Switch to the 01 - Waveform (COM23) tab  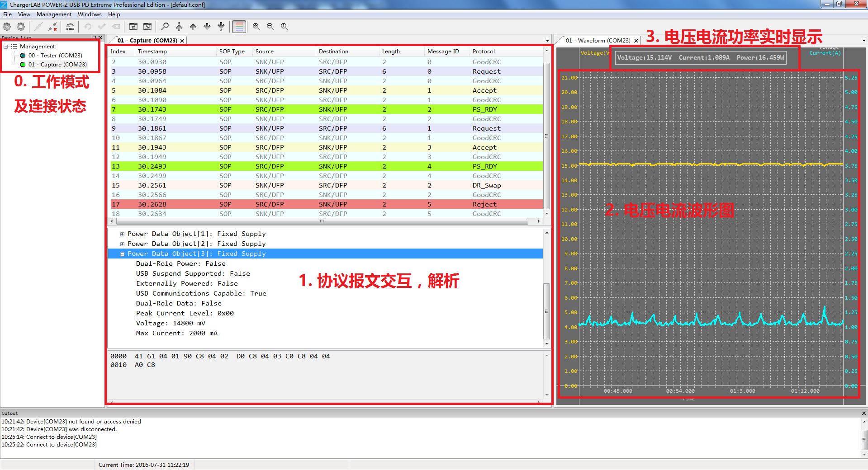pyautogui.click(x=598, y=41)
